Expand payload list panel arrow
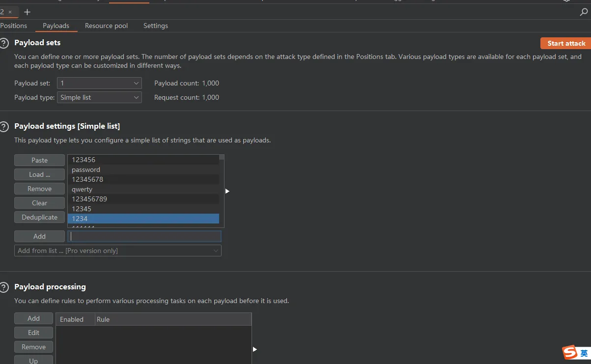Viewport: 591px width, 364px height. (227, 191)
